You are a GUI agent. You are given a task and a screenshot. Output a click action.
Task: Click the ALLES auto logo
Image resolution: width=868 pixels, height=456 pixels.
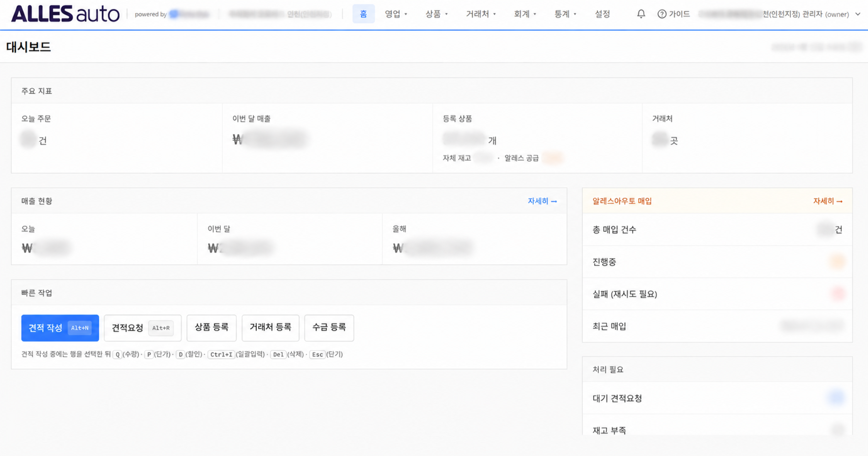coord(65,14)
